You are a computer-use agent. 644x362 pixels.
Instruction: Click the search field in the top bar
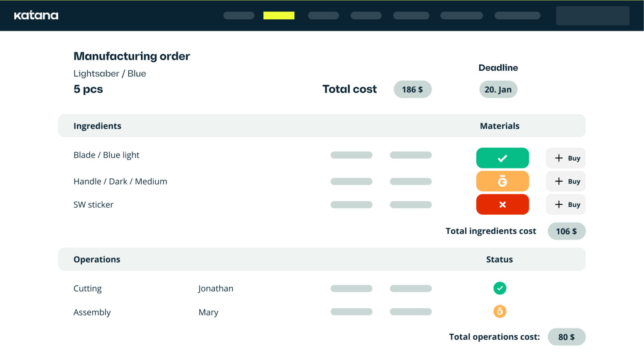(592, 16)
